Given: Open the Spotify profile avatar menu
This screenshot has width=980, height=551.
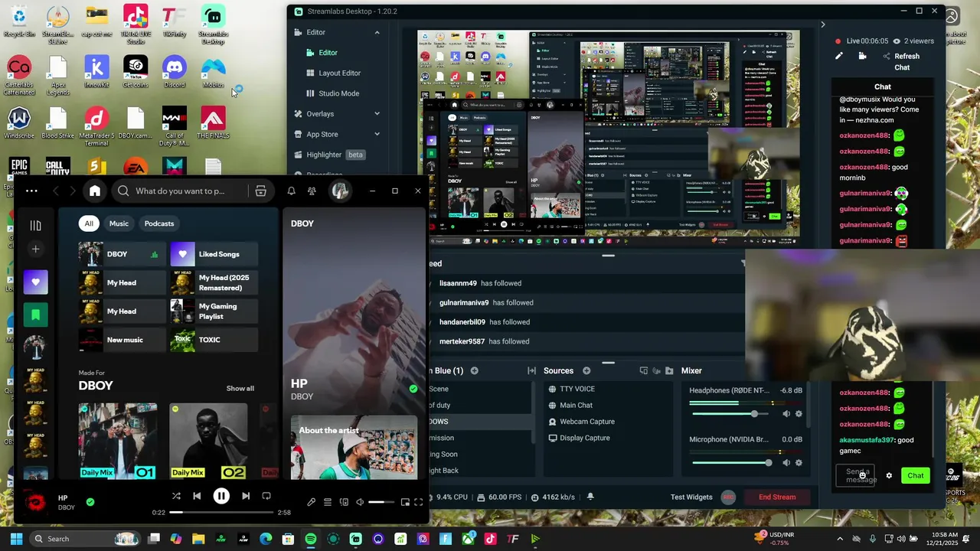Looking at the screenshot, I should 340,191.
